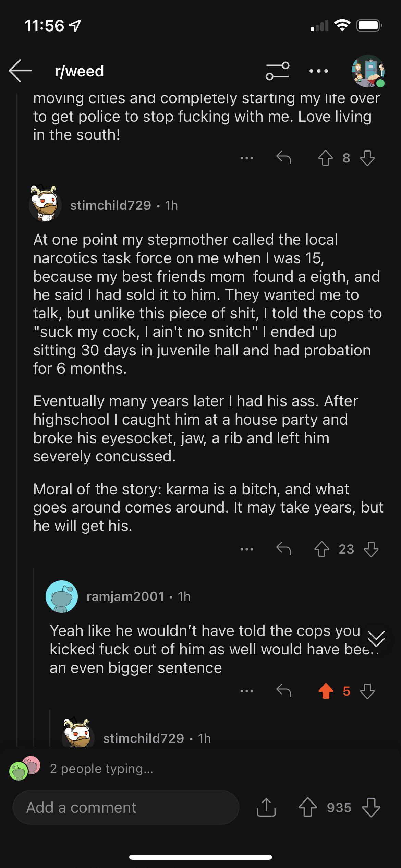
Task: Open more options on the 8-point comment
Action: (247, 158)
